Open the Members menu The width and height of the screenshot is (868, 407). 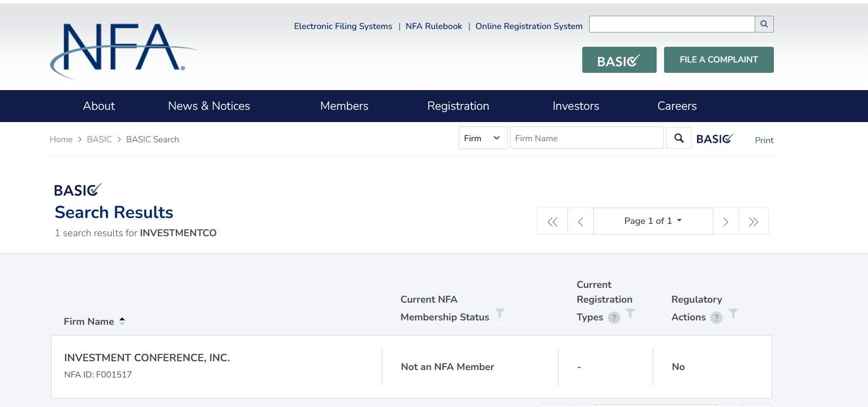[x=344, y=106]
